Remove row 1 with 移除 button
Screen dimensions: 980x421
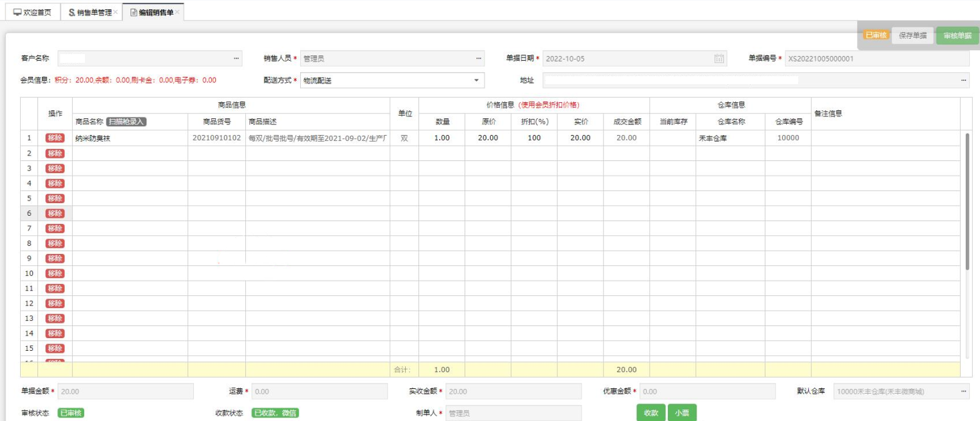coord(55,138)
